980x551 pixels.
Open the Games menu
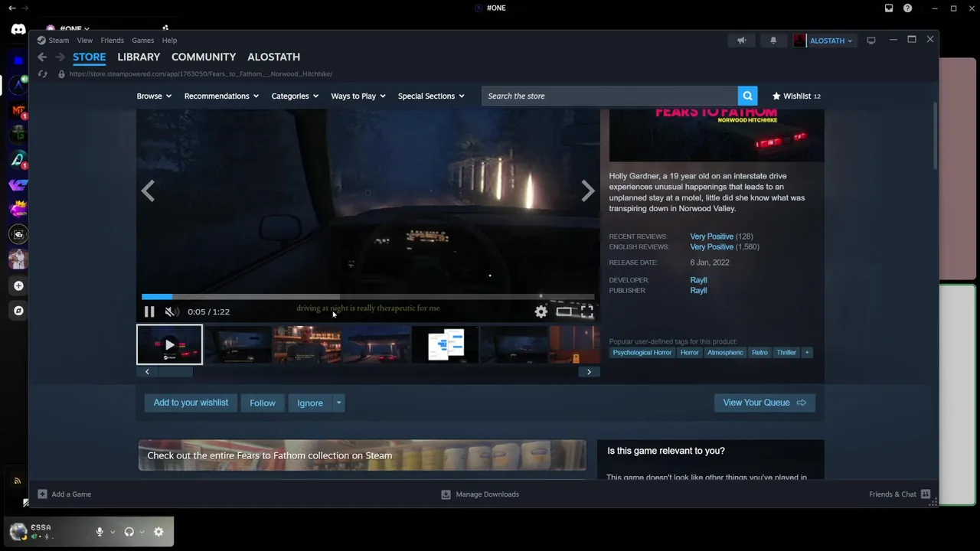143,41
